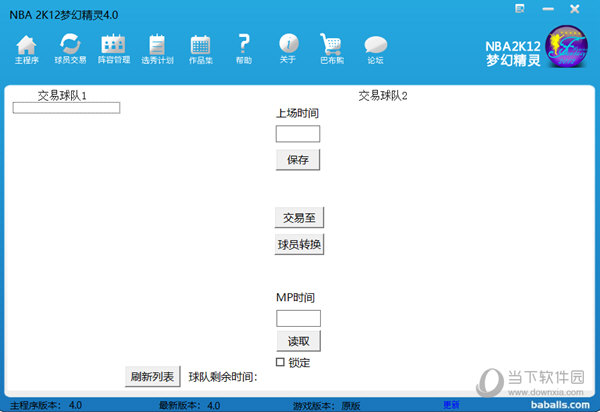600x412 pixels.
Task: Click the 读取 button
Action: tap(298, 341)
